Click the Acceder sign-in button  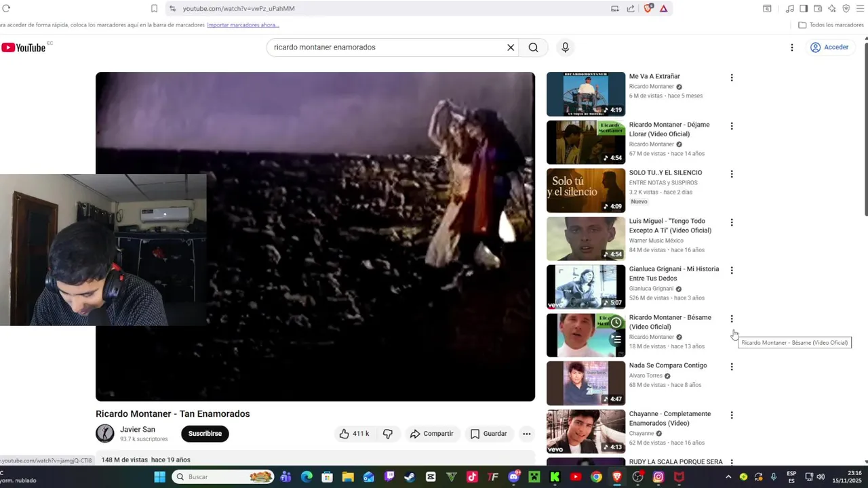pos(829,47)
